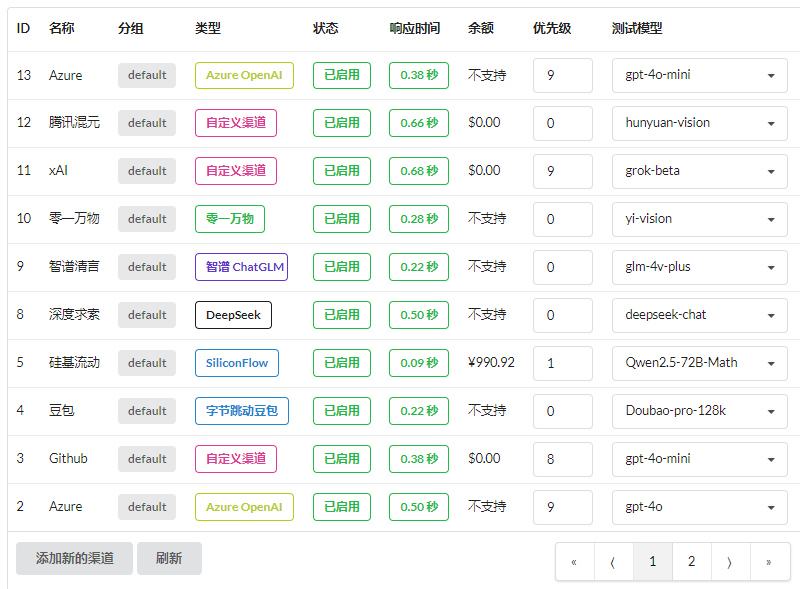Click the 0.22 秒 response time in the 豆包 row
Viewport: 800px width, 589px height.
pyautogui.click(x=419, y=411)
